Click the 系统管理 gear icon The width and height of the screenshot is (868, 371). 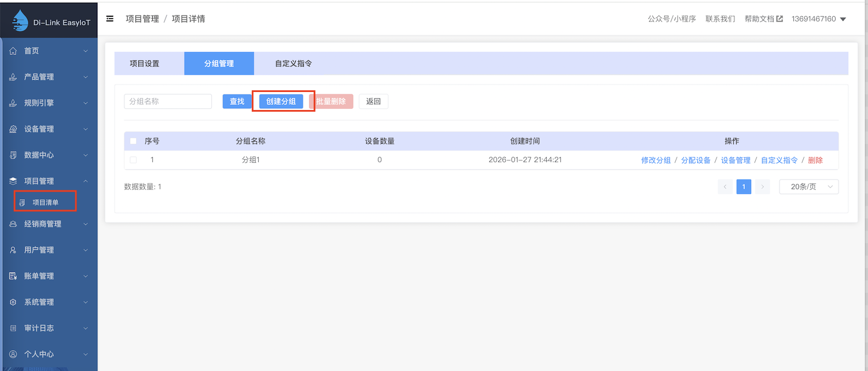(x=13, y=302)
